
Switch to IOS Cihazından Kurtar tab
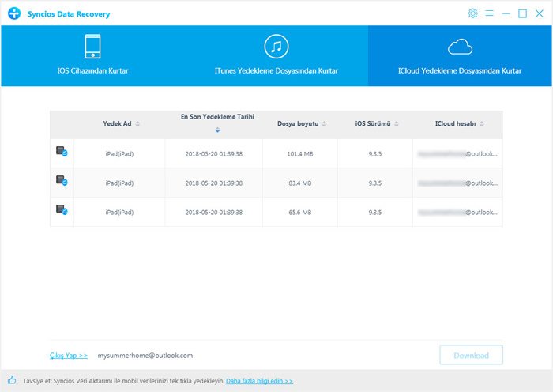tap(92, 56)
